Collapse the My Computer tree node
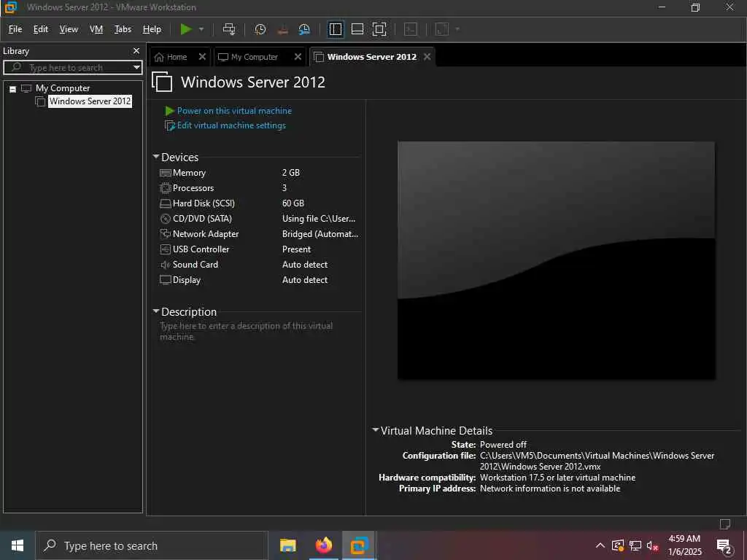747x560 pixels. point(13,88)
